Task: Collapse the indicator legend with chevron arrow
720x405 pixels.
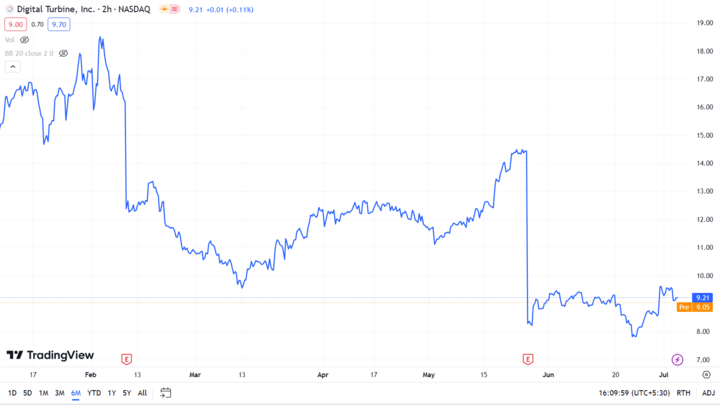Action: tap(13, 67)
